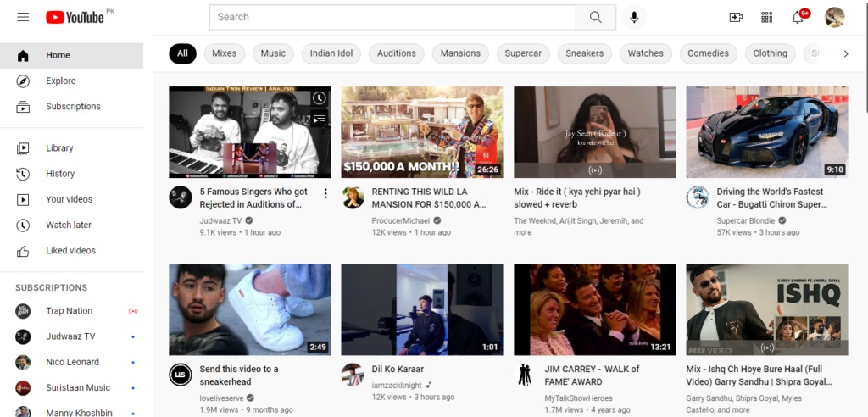
Task: Play the Jim Carrey award thumbnail
Action: click(594, 309)
